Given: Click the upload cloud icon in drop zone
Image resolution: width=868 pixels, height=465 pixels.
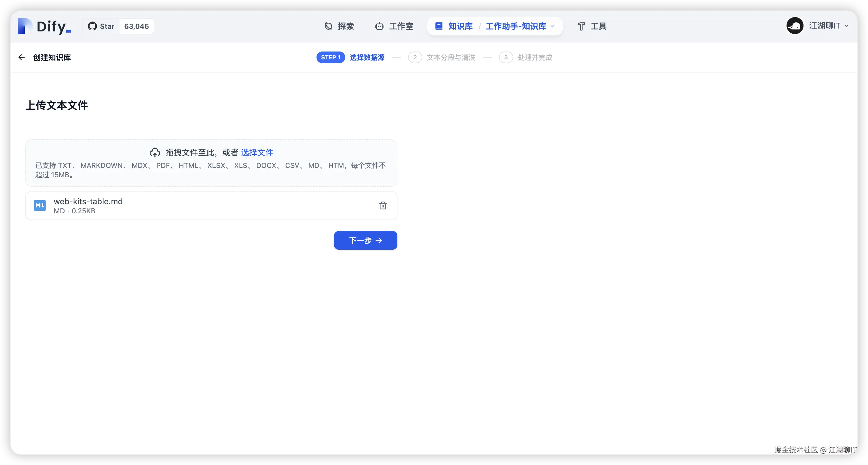Looking at the screenshot, I should coord(155,152).
